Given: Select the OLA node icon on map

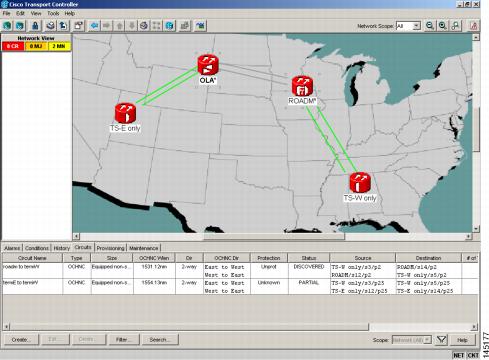Looking at the screenshot, I should [x=208, y=65].
